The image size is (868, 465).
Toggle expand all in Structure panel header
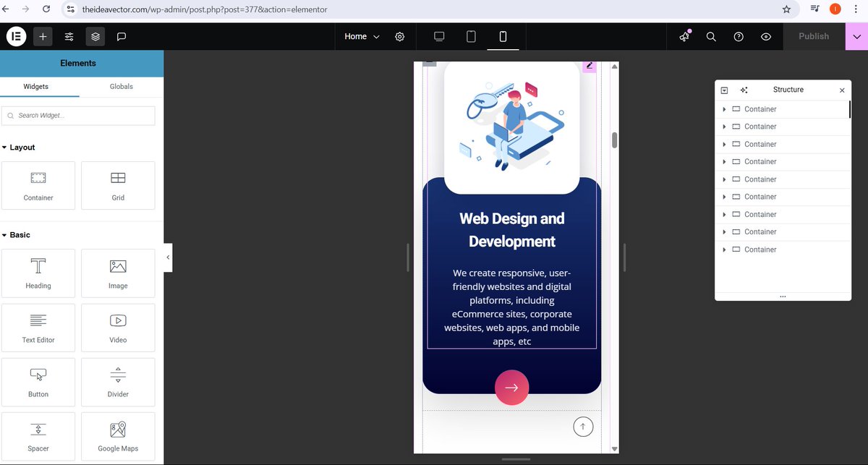724,90
